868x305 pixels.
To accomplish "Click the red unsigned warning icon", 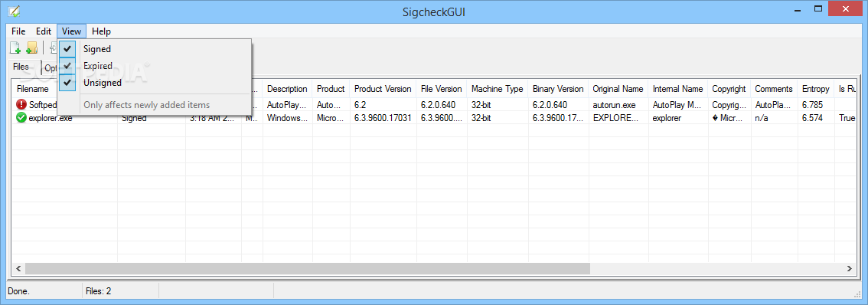I will (x=21, y=104).
